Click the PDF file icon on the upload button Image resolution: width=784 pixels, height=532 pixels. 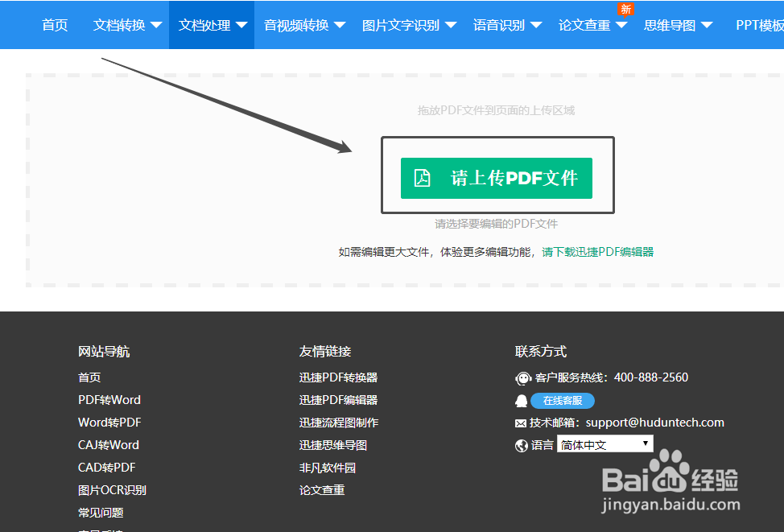coord(422,178)
